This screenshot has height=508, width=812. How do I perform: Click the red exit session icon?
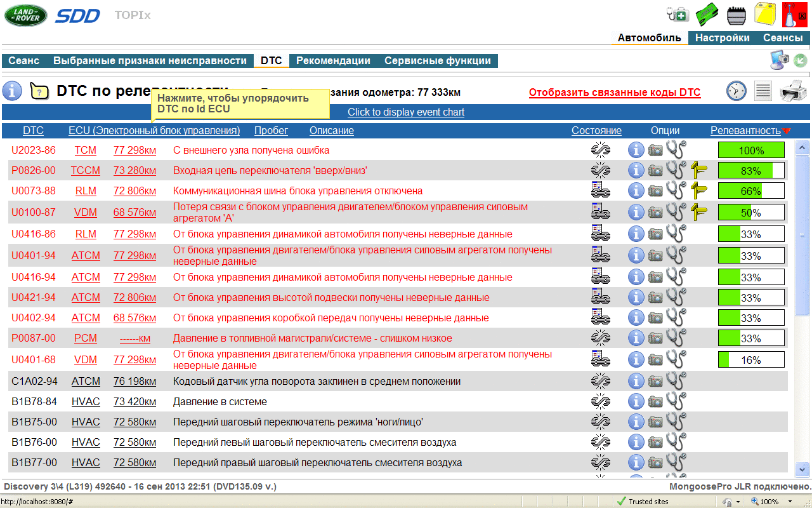[794, 14]
